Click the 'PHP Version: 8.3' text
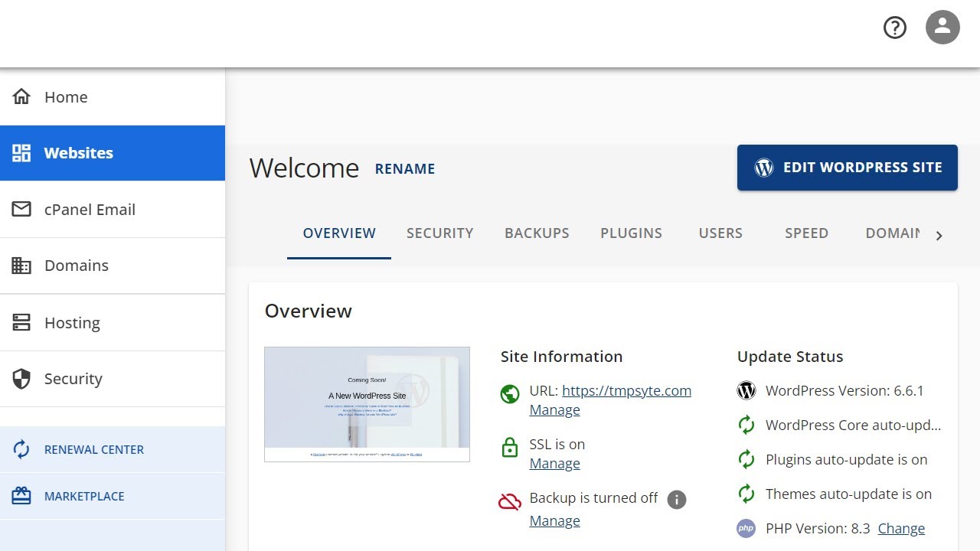This screenshot has width=980, height=551. (818, 528)
